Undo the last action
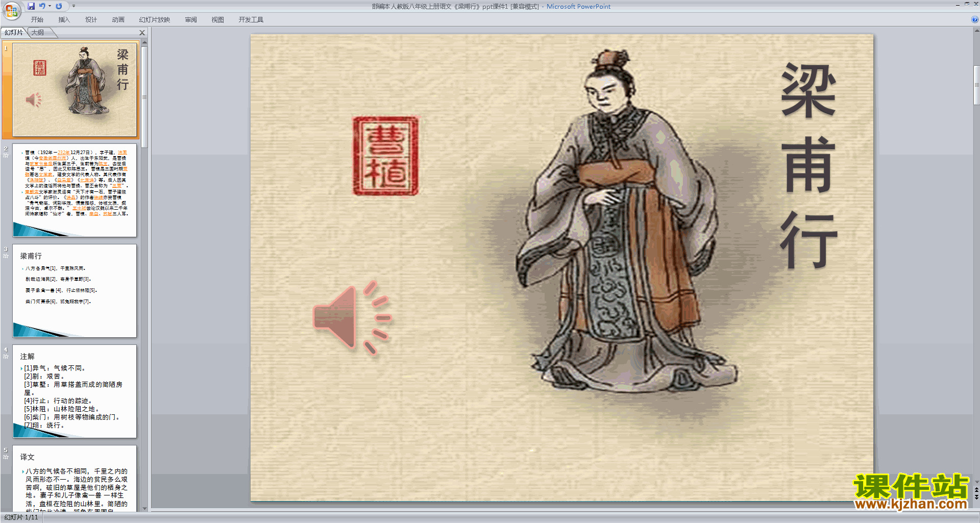Image resolution: width=980 pixels, height=523 pixels. 42,6
